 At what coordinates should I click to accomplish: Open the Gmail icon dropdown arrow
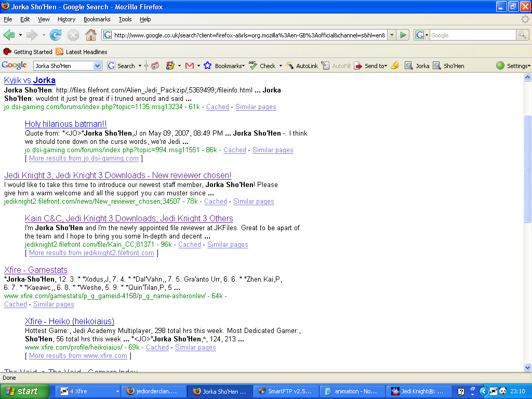[198, 66]
